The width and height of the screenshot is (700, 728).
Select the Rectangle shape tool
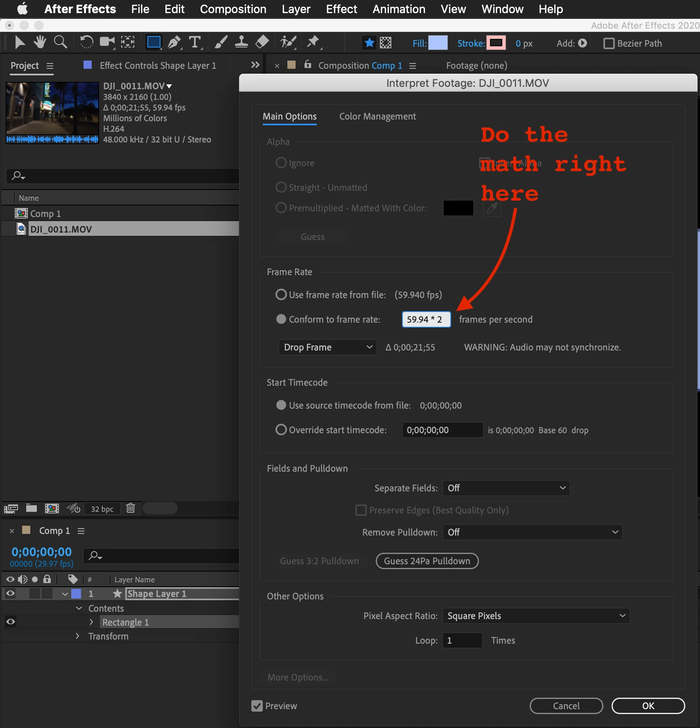[154, 42]
